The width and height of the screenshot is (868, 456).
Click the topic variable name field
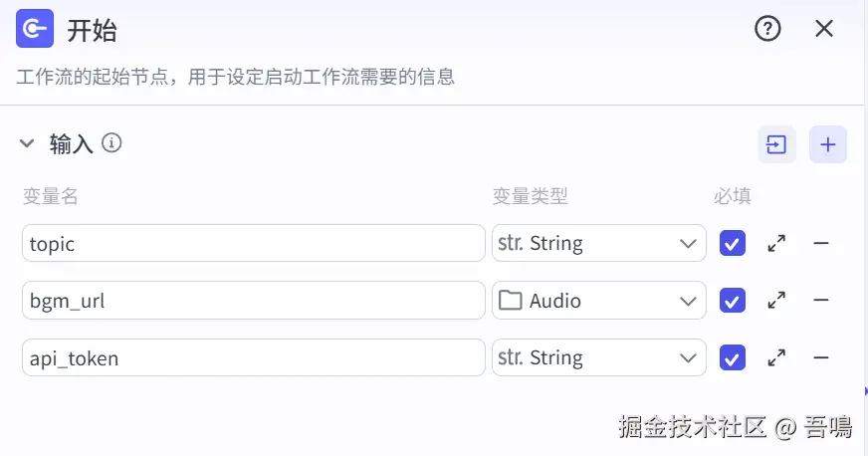click(253, 243)
